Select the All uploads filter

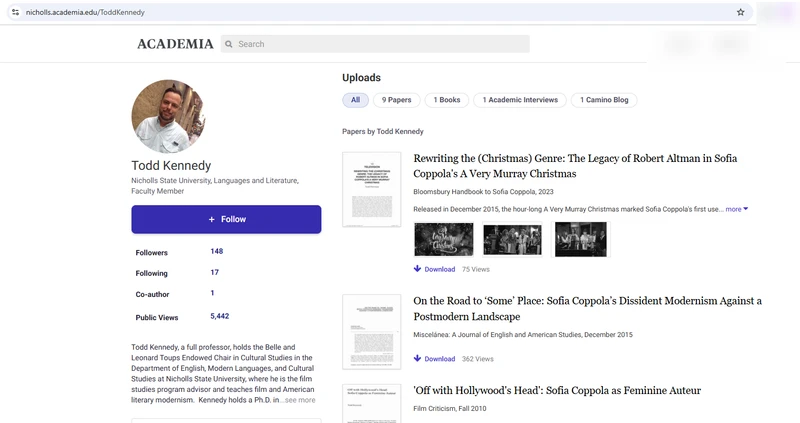coord(355,100)
